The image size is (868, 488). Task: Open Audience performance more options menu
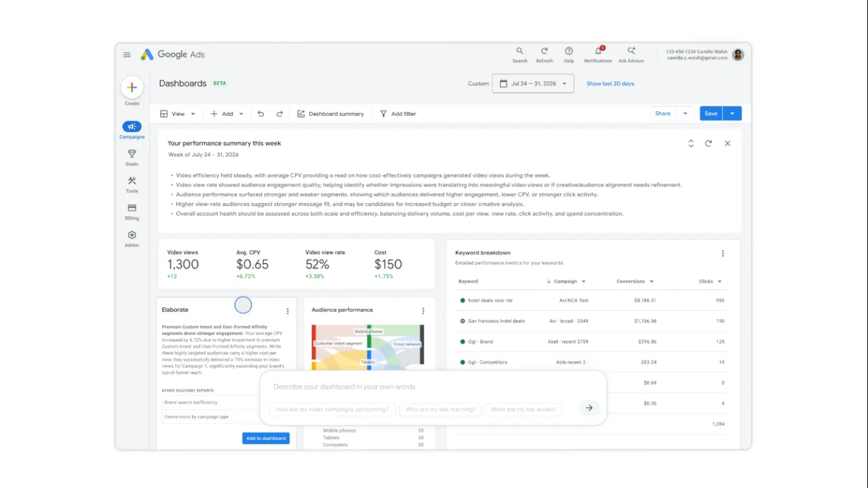tap(423, 311)
